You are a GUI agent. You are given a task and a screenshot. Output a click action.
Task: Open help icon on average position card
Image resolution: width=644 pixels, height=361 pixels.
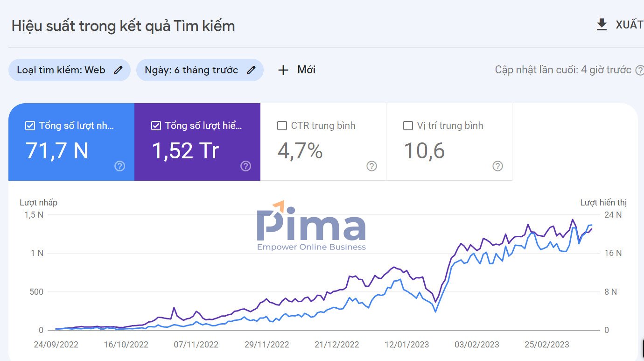coord(497,166)
